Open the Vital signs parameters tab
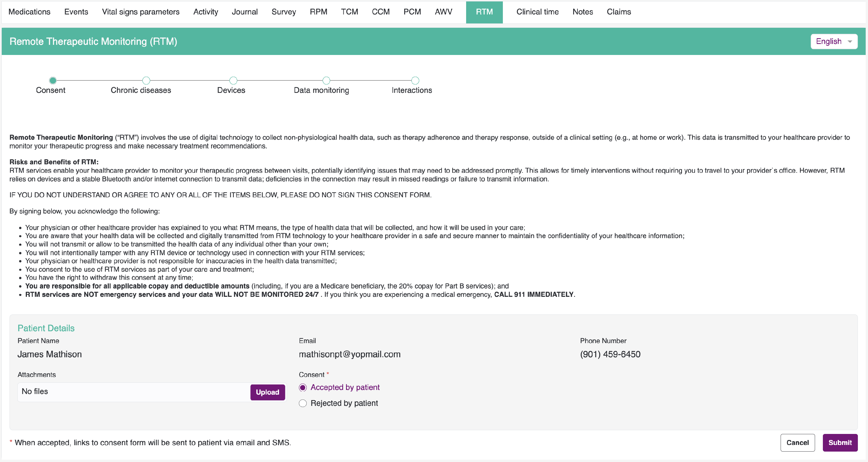 tap(141, 12)
